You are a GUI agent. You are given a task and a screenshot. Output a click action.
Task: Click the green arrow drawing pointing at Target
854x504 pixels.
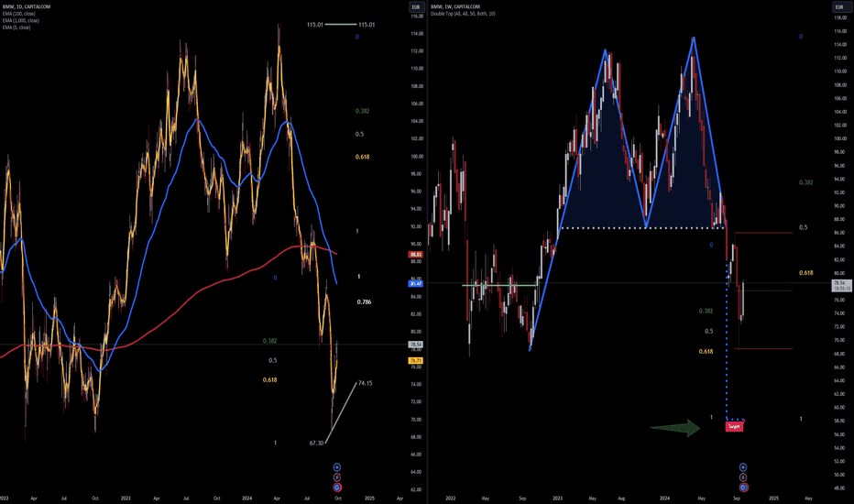tap(674, 428)
